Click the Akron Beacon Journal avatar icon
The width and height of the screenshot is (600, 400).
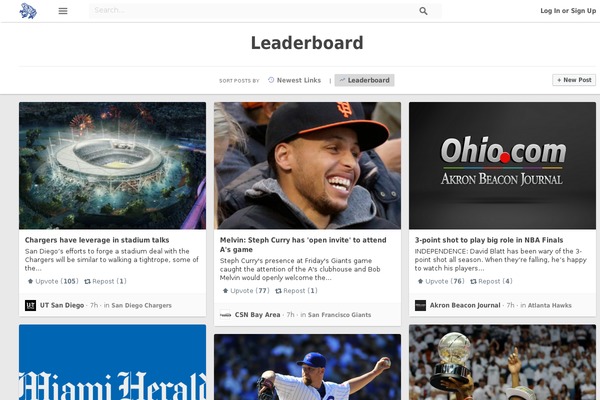point(420,305)
